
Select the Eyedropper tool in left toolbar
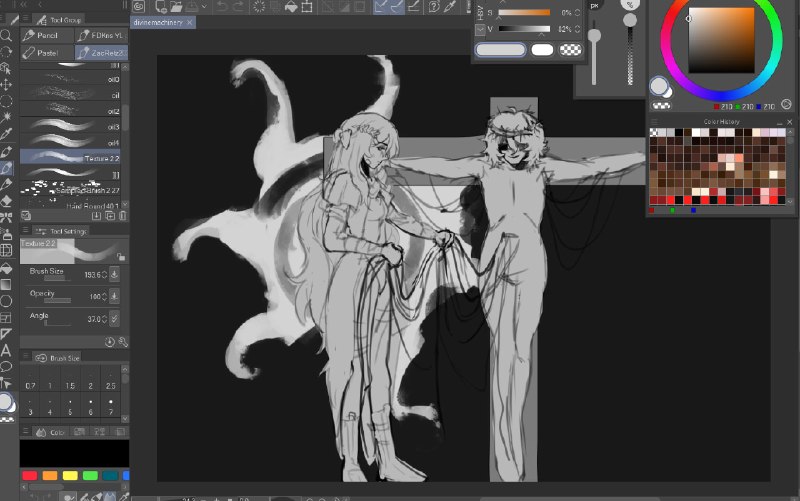coord(6,134)
